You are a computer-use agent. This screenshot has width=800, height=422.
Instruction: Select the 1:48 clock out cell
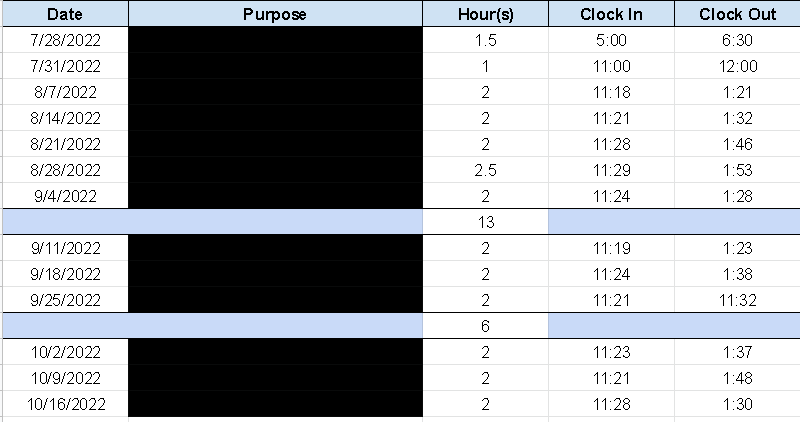[x=737, y=378]
